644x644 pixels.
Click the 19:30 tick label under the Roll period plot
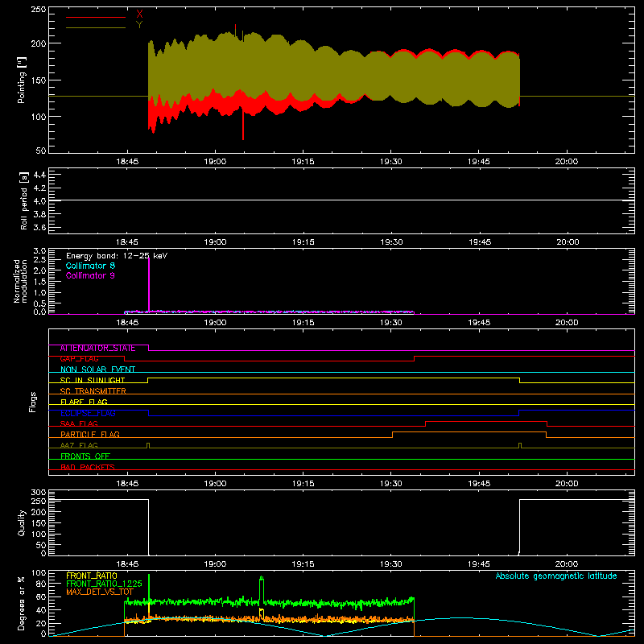click(391, 242)
